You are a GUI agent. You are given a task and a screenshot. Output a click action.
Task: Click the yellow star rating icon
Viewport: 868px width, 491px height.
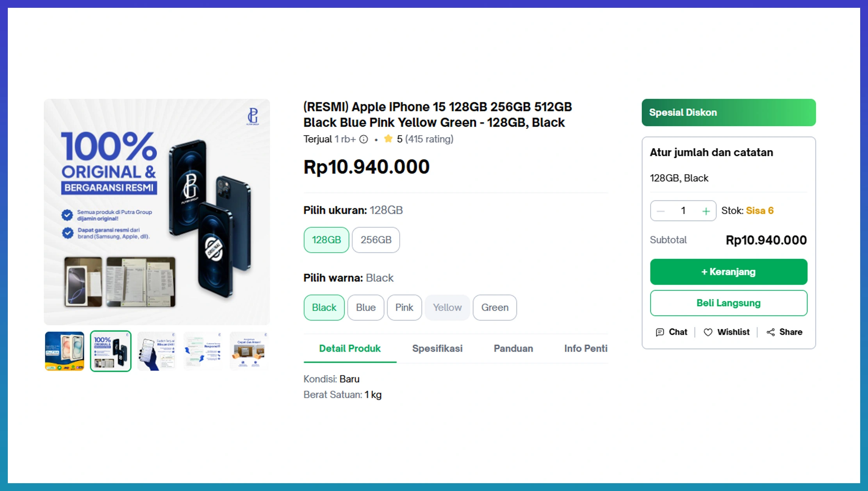point(388,139)
